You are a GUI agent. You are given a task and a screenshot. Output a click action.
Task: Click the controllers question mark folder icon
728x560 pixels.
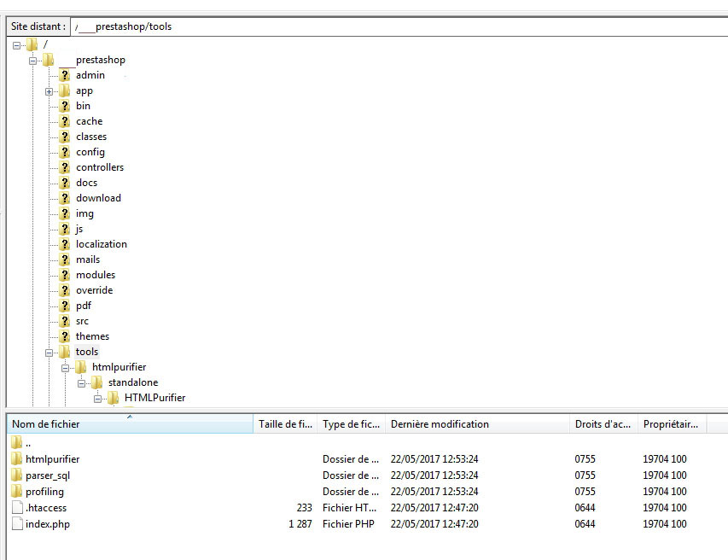click(x=65, y=167)
